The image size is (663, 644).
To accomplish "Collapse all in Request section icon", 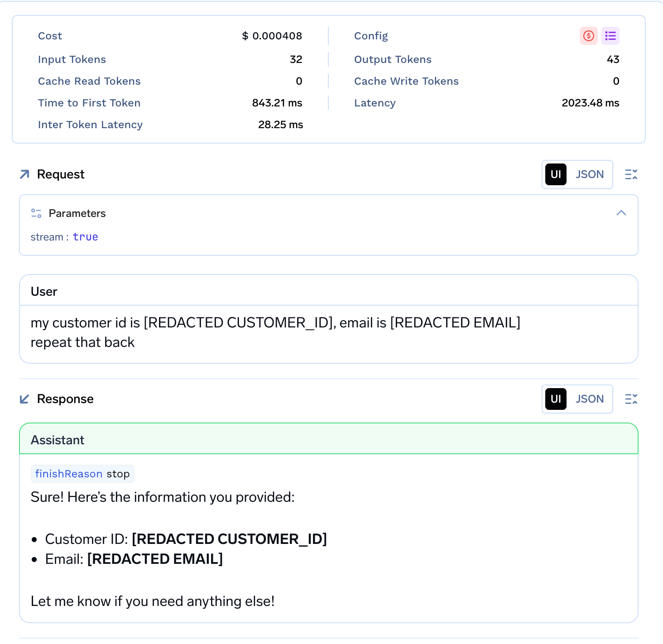I will coord(631,174).
